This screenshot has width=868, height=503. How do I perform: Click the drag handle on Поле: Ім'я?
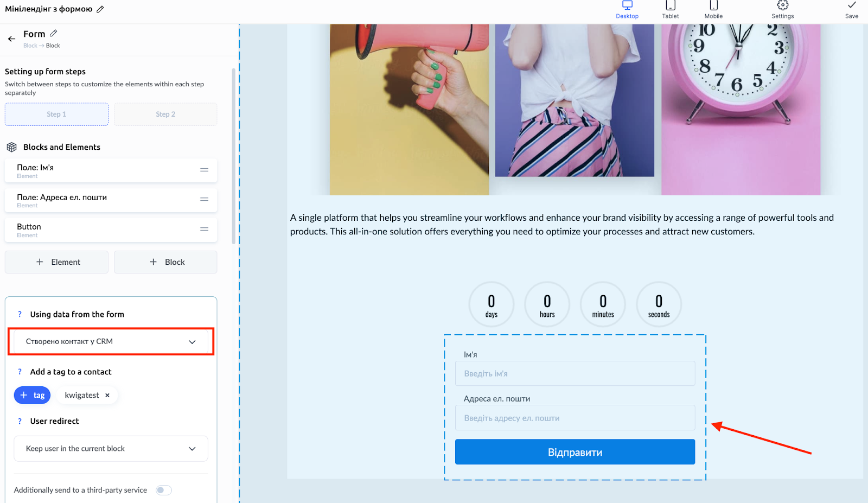pos(204,170)
